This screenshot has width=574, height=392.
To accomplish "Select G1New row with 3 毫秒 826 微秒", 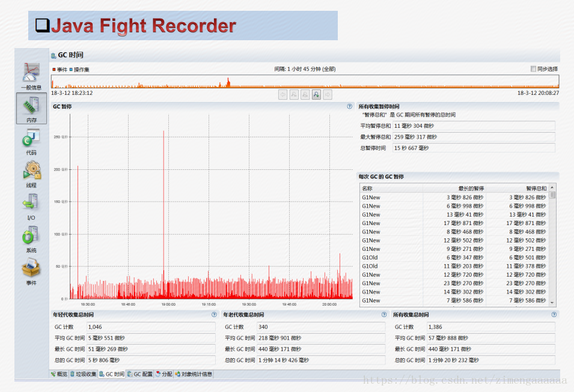I will coord(454,198).
